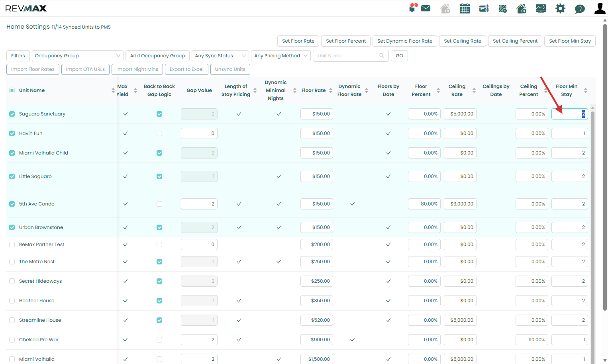Disable Back to Back Gap Logic for Heather House
The image size is (608, 364).
click(159, 301)
